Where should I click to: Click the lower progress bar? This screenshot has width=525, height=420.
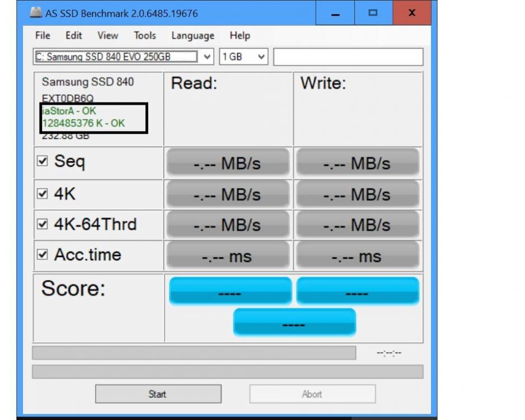tap(228, 371)
